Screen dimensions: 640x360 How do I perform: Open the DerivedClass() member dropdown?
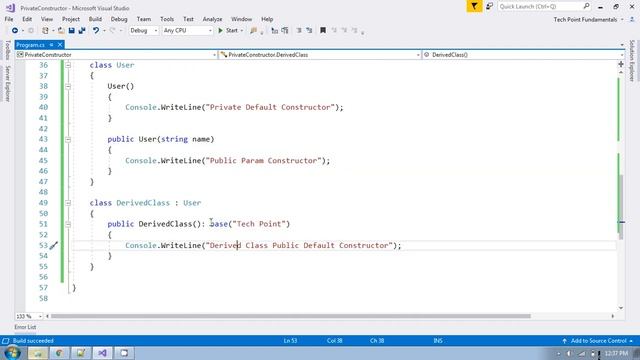click(523, 55)
